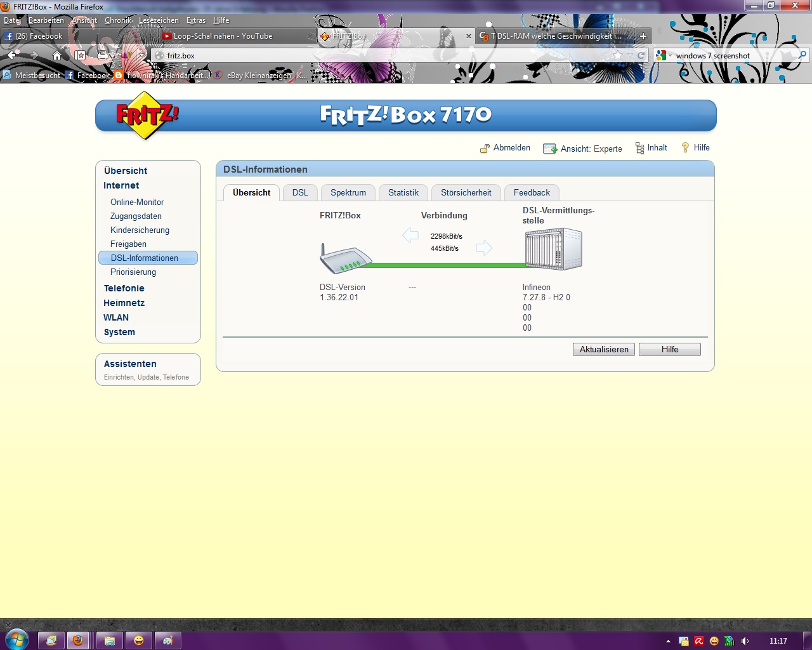
Task: Select the Übersicht tab in DSL-Informationen
Action: coord(252,192)
